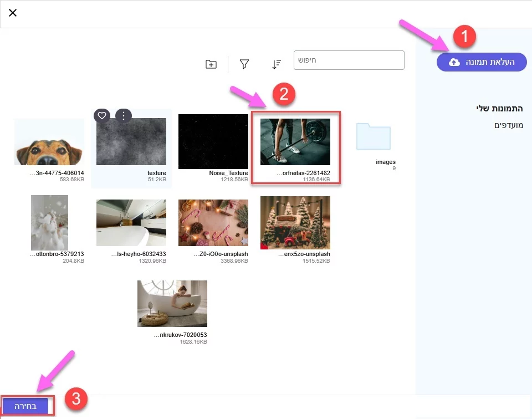Favorite the texture image with heart icon
Viewport: 532px width, 419px height.
point(101,115)
